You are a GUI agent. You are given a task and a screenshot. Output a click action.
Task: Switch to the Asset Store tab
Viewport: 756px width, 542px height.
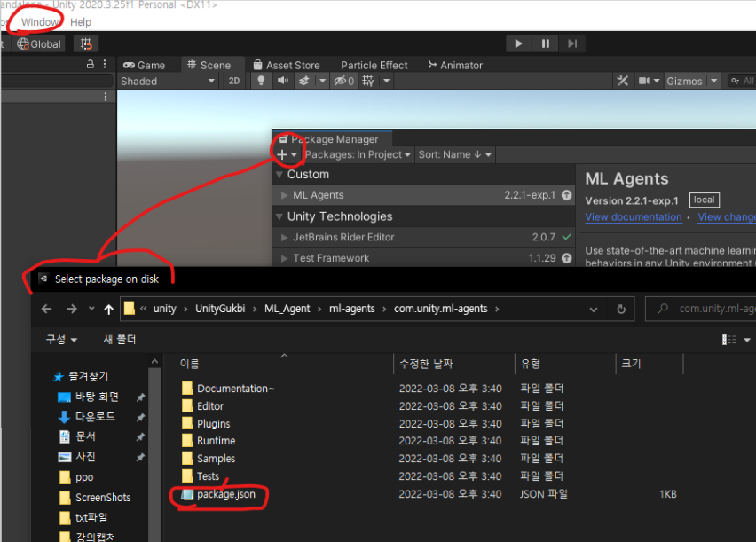[287, 65]
